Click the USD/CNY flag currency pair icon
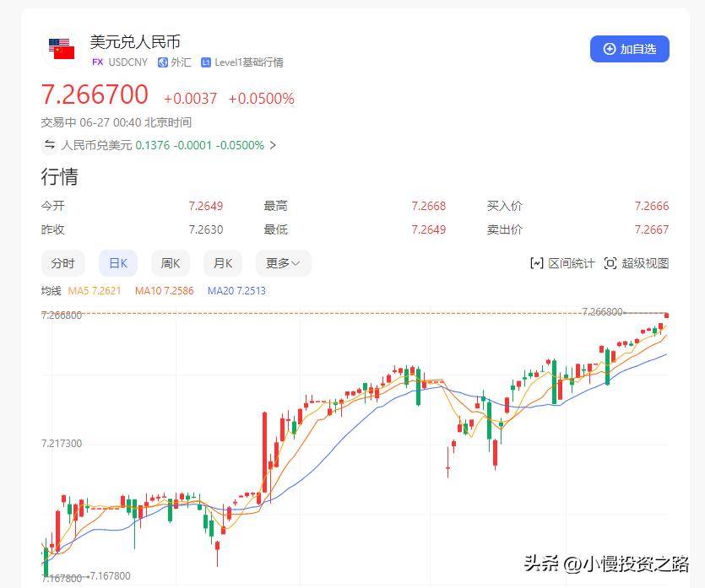The height and width of the screenshot is (588, 705). click(62, 49)
